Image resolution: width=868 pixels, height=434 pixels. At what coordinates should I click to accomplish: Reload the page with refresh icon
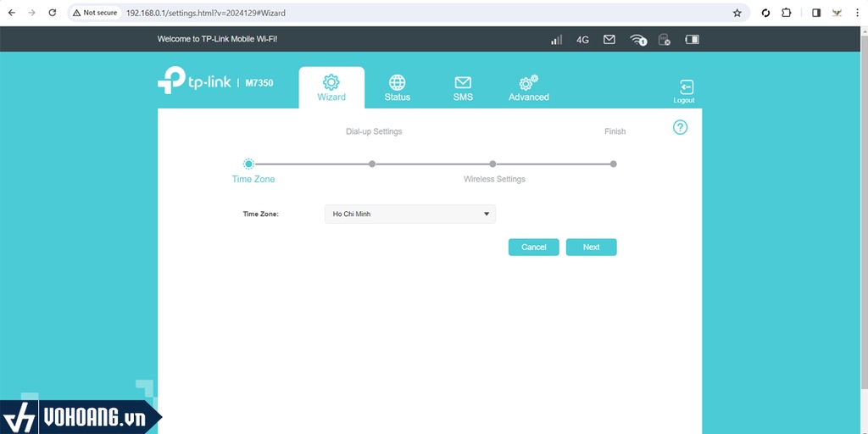click(x=52, y=13)
